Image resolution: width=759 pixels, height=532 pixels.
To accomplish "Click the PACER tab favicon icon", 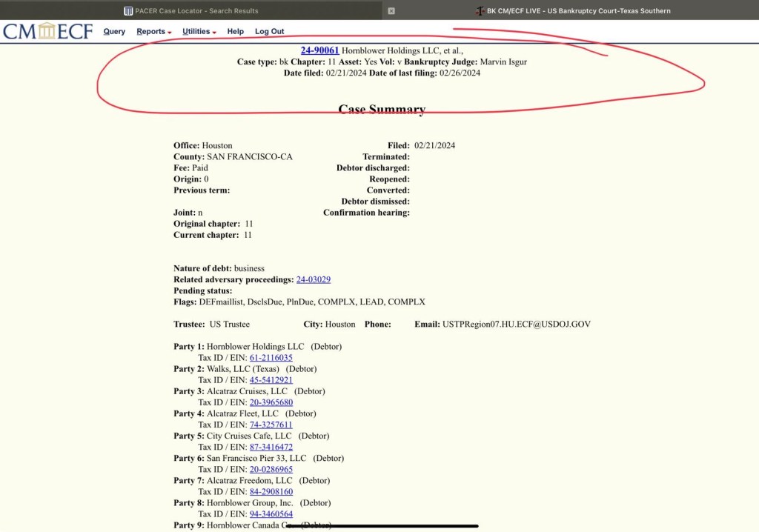I will coord(128,11).
